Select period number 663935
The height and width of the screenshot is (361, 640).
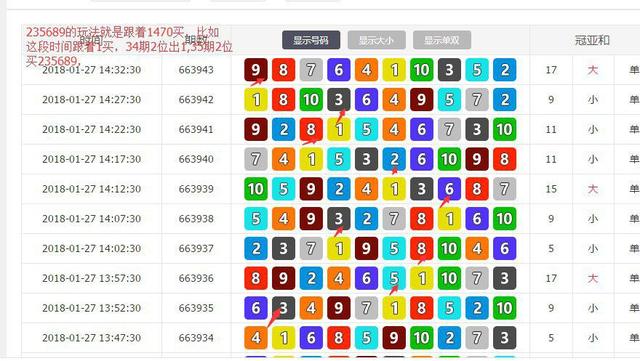coord(196,308)
